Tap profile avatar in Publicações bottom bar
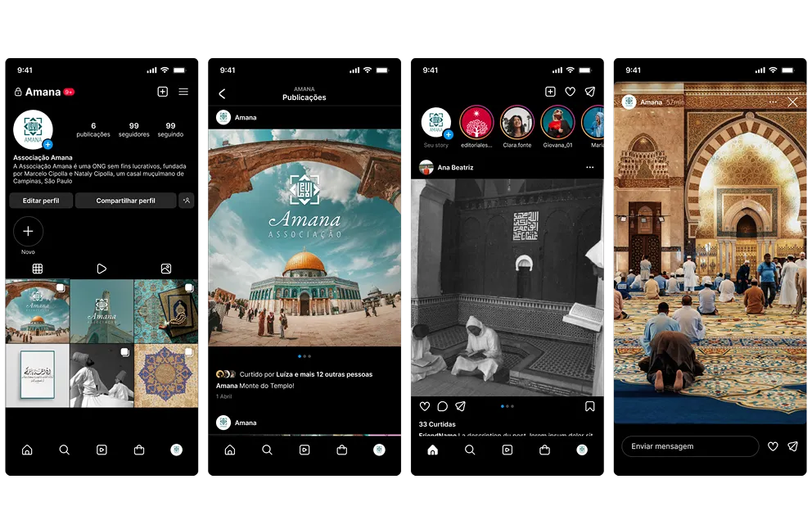812x529 pixels. [380, 450]
